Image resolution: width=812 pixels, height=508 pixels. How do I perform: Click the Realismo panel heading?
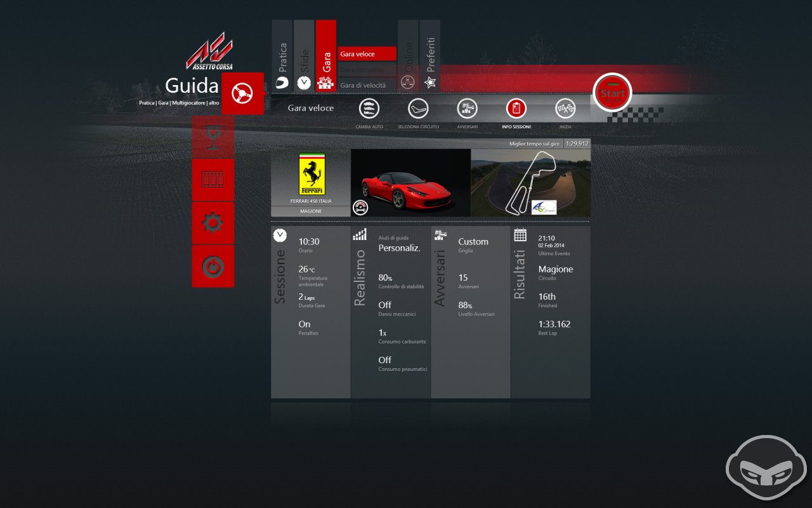click(x=360, y=278)
